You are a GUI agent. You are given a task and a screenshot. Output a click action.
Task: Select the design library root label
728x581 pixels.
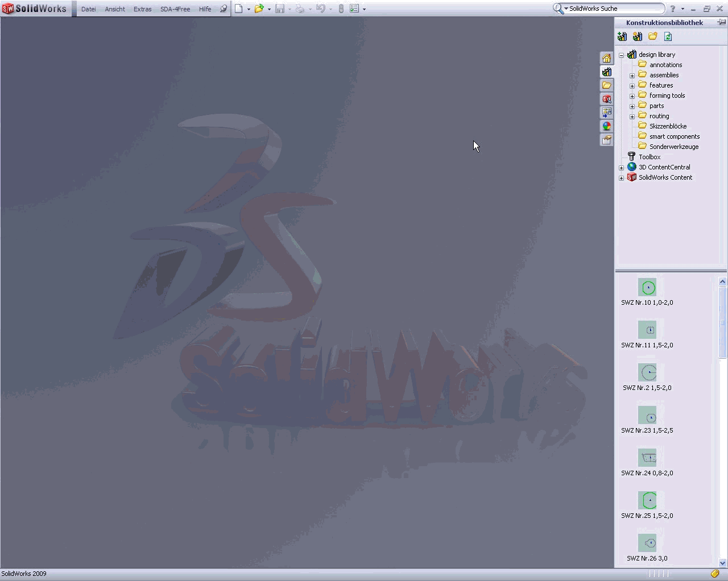click(657, 55)
